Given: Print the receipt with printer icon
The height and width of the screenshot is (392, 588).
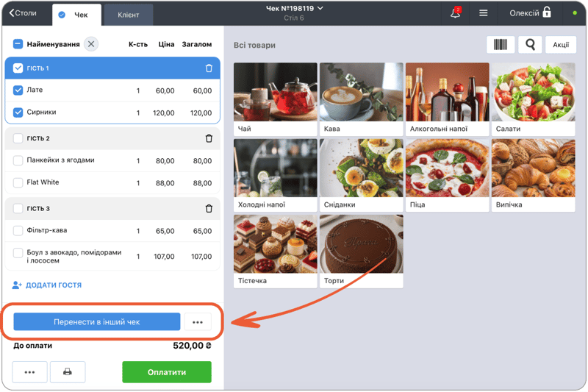Looking at the screenshot, I should click(x=68, y=372).
